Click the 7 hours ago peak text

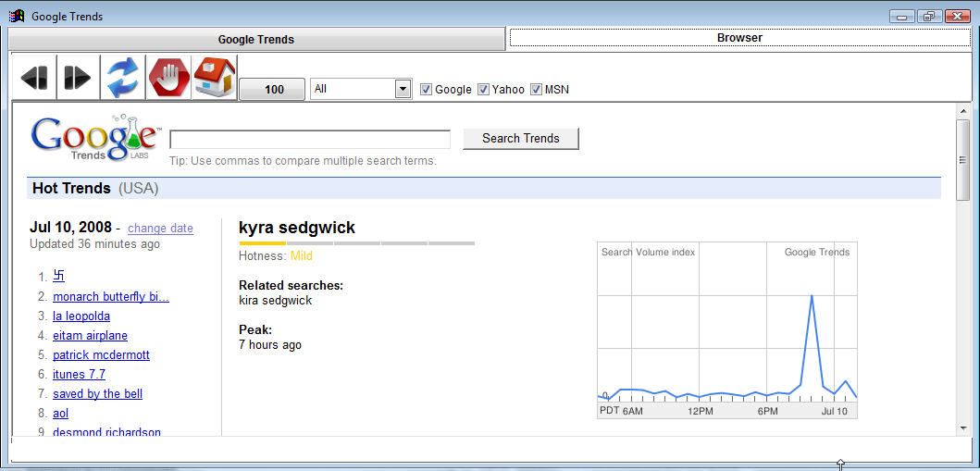point(270,345)
